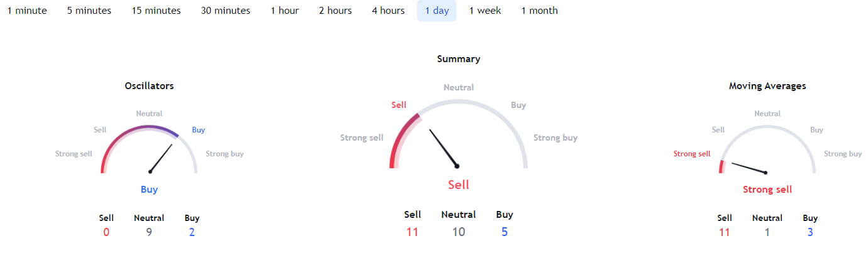Click the Oscillators gauge needle
Image resolution: width=868 pixels, height=253 pixels.
coord(161,158)
